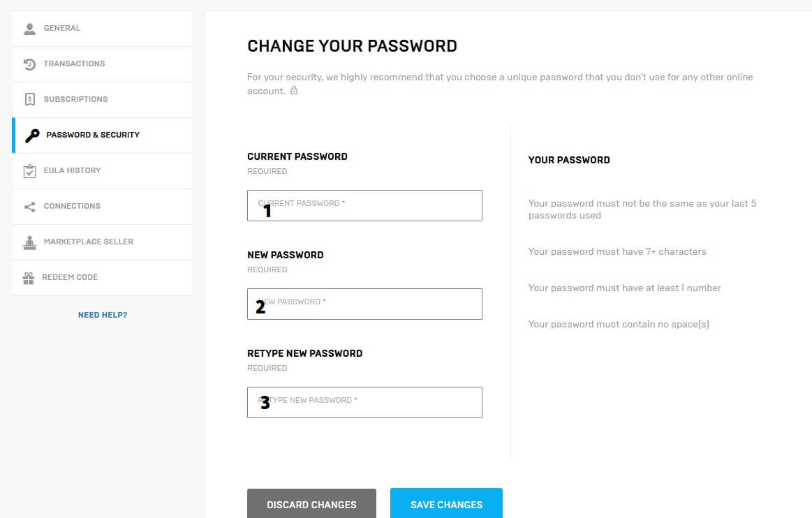This screenshot has height=518, width=812.
Task: Switch to Subscriptions in the sidebar
Action: pyautogui.click(x=75, y=100)
